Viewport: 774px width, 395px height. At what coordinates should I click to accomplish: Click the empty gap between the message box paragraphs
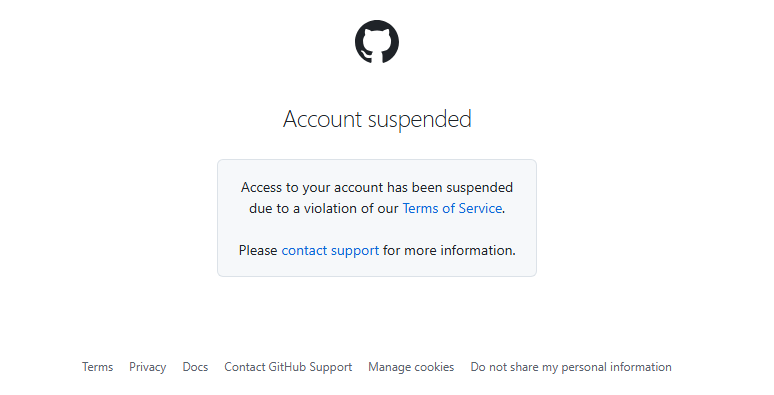click(x=377, y=230)
